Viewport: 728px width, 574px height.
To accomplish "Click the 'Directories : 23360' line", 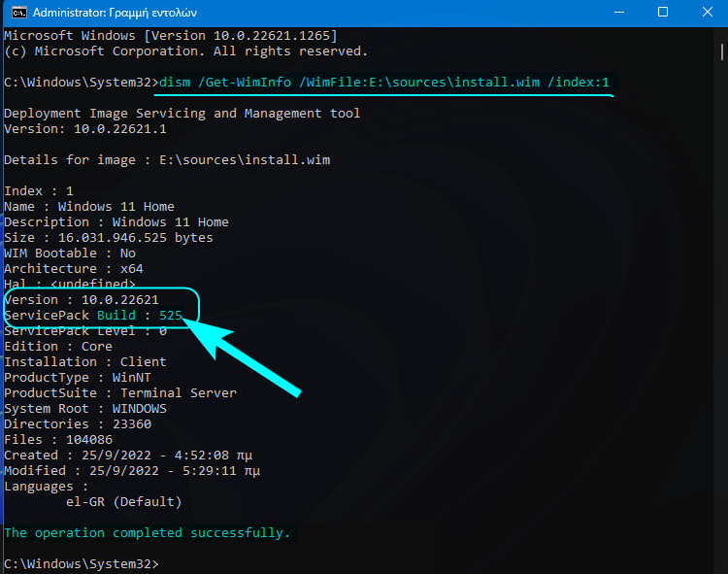I will [x=78, y=424].
